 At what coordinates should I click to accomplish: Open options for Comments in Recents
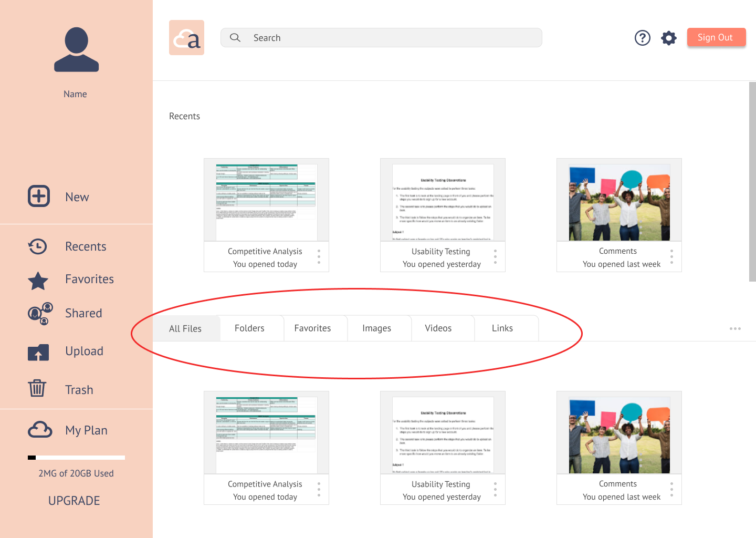(671, 256)
